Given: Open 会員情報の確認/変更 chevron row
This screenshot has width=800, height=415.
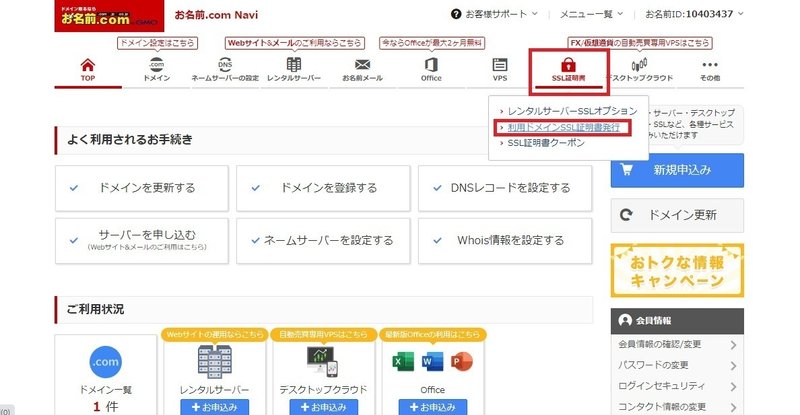Looking at the screenshot, I should [x=677, y=345].
